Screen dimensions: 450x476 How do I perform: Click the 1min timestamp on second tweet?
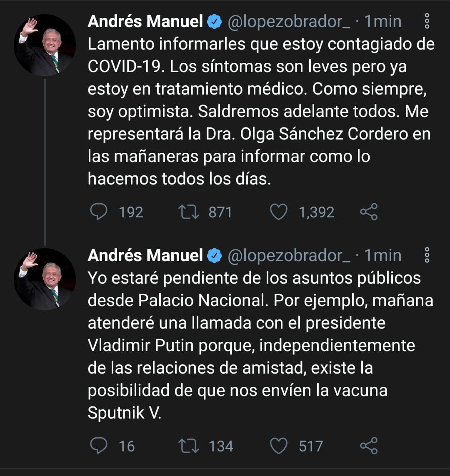pyautogui.click(x=382, y=255)
